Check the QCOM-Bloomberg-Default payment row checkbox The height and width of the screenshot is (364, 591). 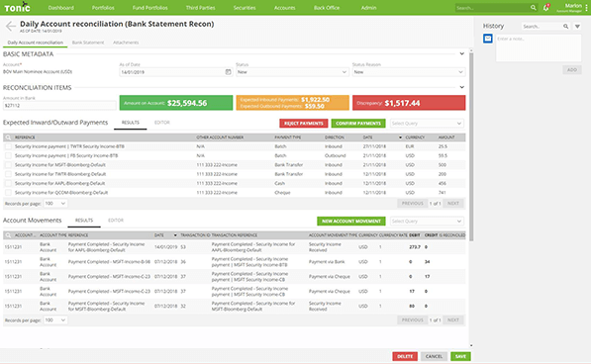8,192
